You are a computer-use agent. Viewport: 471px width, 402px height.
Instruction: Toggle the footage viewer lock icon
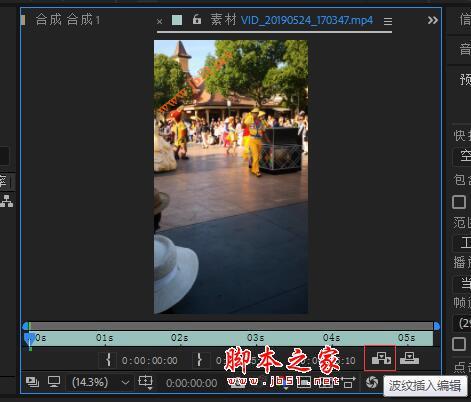coord(197,20)
